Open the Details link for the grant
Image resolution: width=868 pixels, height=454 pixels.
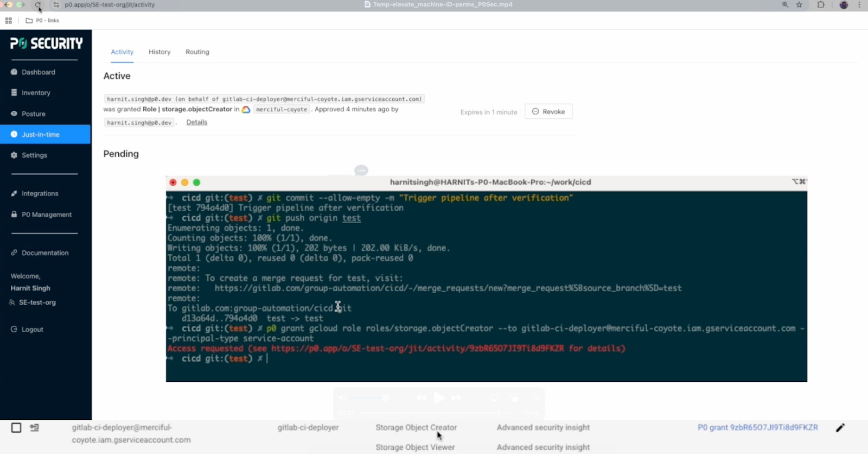tap(197, 122)
